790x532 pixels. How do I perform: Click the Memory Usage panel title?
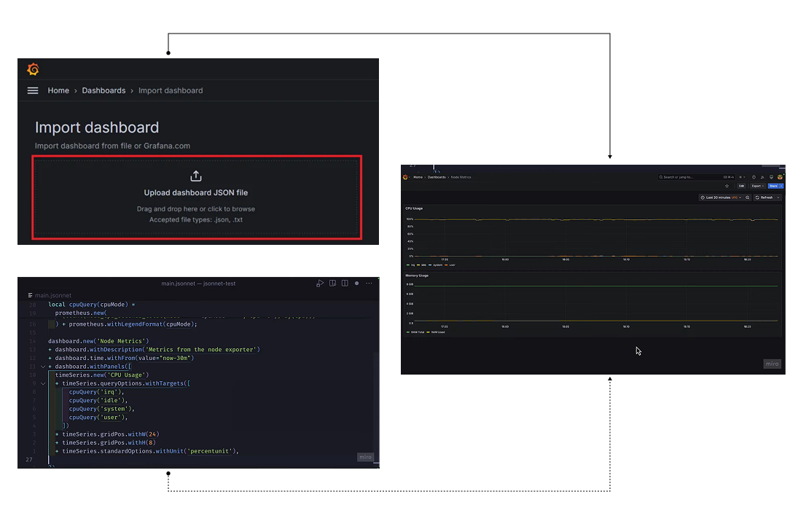click(x=417, y=275)
